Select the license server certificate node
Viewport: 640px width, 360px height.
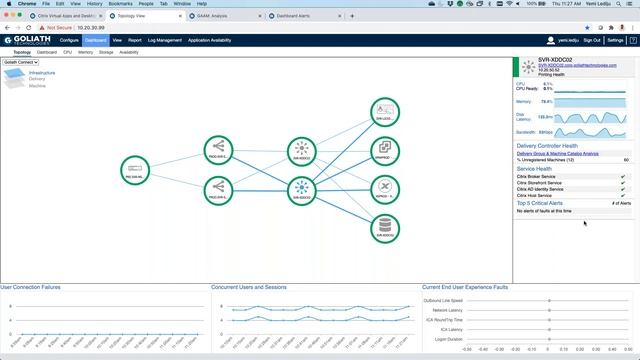pyautogui.click(x=385, y=112)
